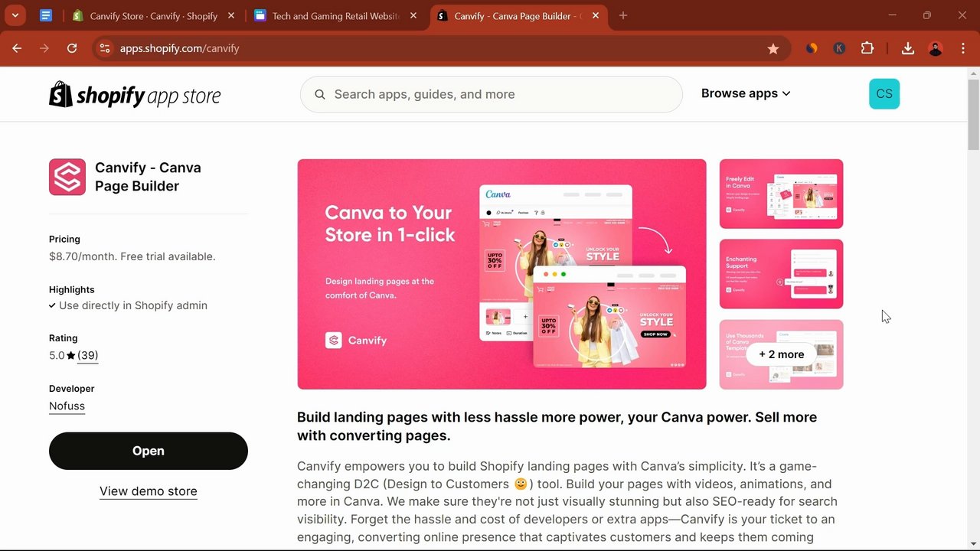Open the (39) reviews link
The height and width of the screenshot is (551, 980).
[x=88, y=355]
